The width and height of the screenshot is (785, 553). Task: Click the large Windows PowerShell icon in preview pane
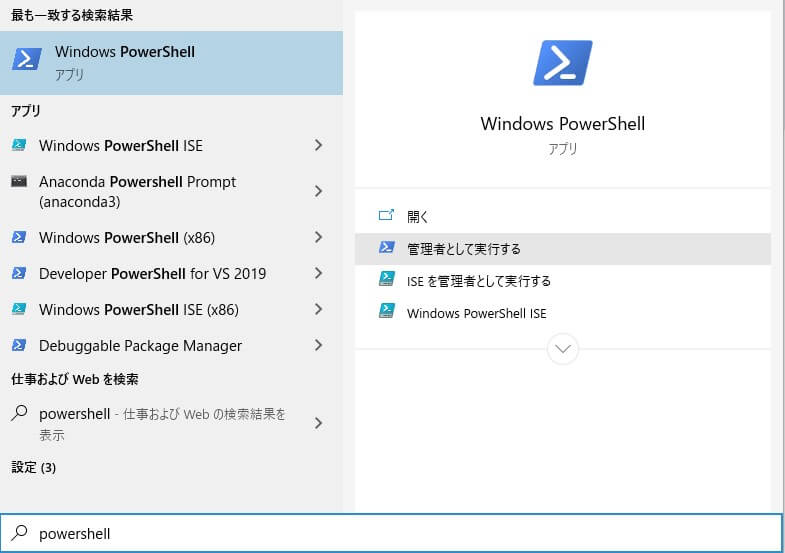pyautogui.click(x=562, y=63)
